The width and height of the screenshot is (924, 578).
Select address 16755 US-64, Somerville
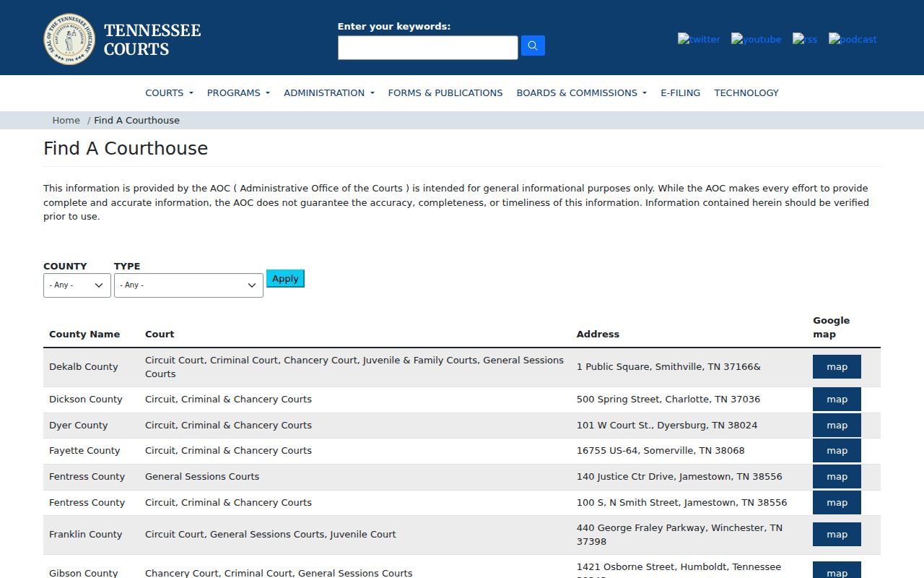tap(661, 451)
